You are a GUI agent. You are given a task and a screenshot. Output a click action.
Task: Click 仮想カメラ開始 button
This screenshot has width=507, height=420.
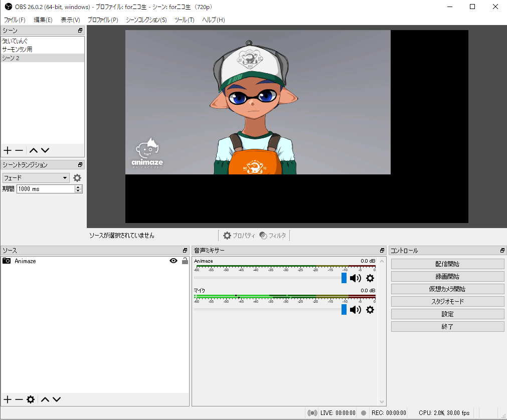(447, 289)
